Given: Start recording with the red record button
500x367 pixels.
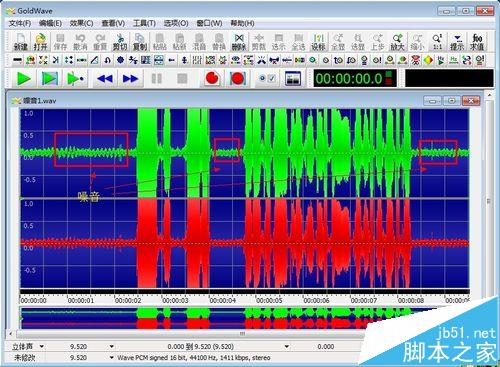Looking at the screenshot, I should pyautogui.click(x=212, y=78).
